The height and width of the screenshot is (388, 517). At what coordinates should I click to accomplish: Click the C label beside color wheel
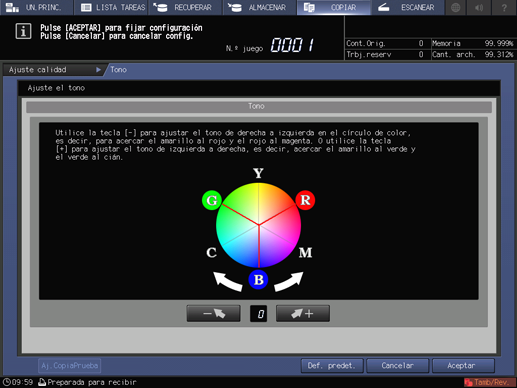click(x=211, y=253)
